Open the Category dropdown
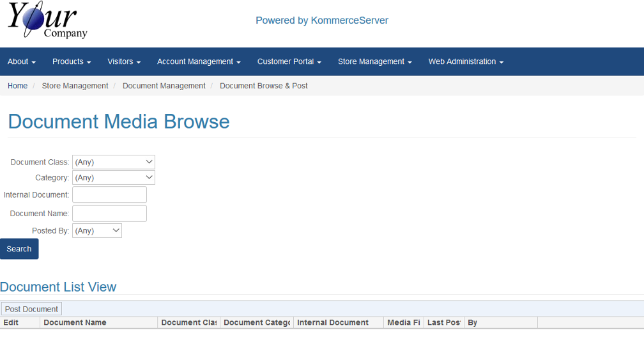This screenshot has height=355, width=644. (x=114, y=178)
